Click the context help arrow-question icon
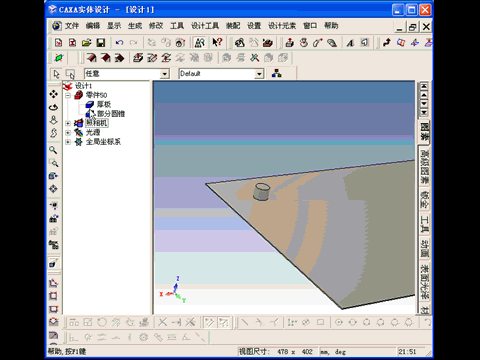The width and height of the screenshot is (480, 360). [217, 42]
